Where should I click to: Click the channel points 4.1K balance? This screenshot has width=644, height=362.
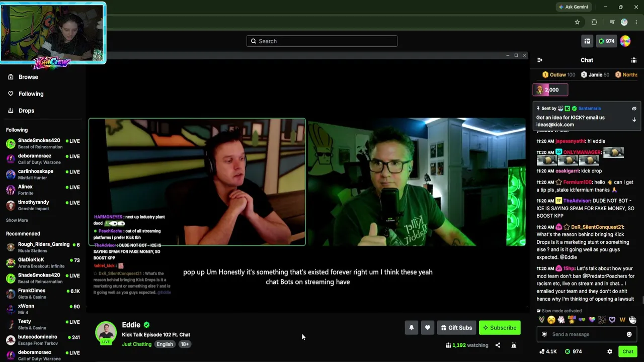pos(547,351)
